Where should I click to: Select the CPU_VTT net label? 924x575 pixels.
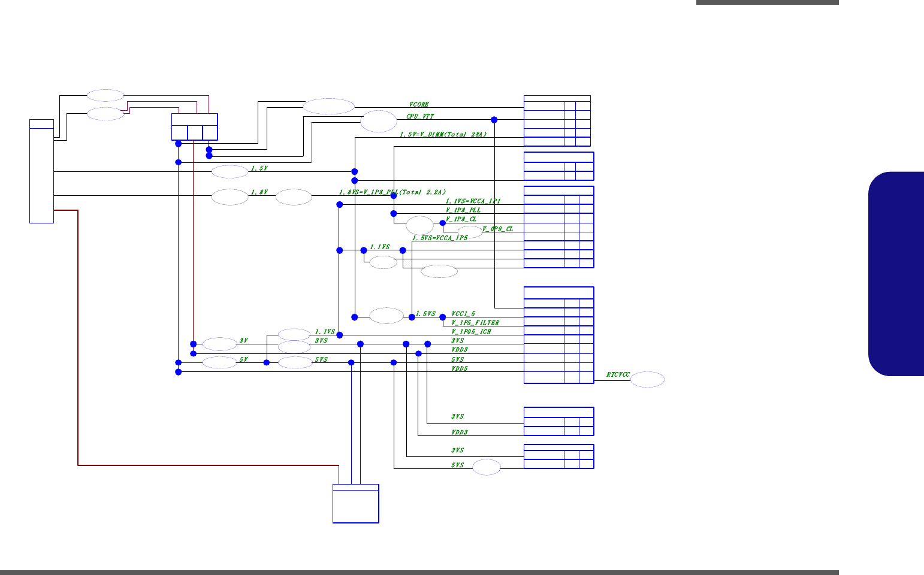click(x=420, y=117)
